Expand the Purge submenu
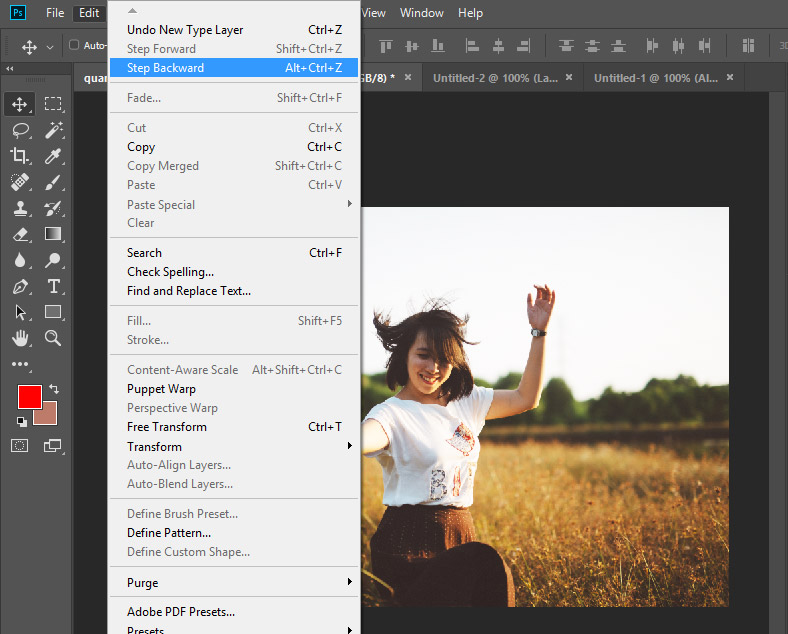 click(x=234, y=582)
